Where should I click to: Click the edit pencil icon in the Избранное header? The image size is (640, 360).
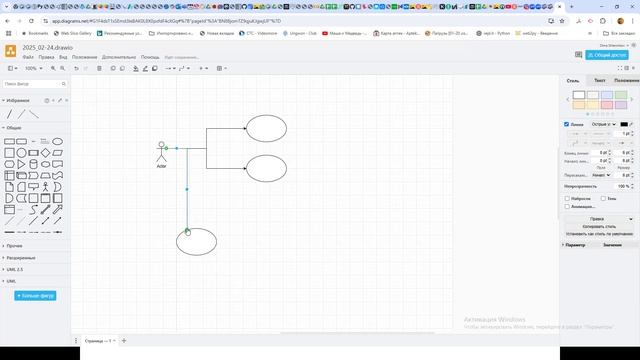click(x=60, y=100)
